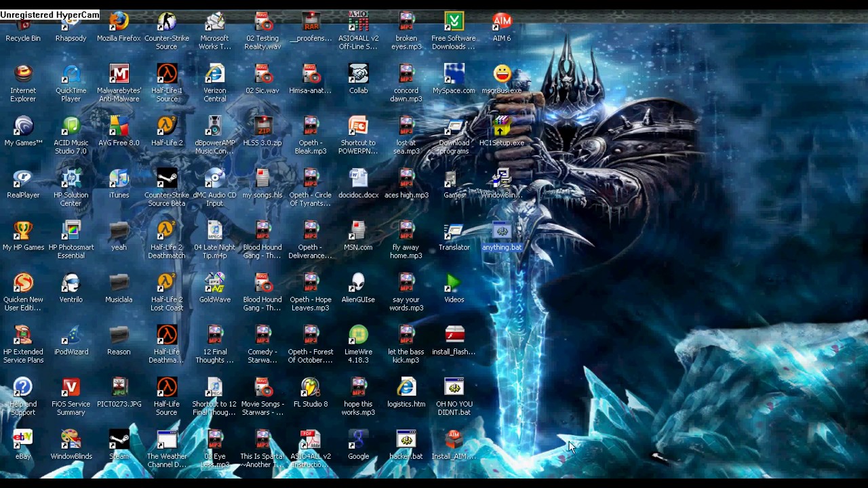Viewport: 868px width, 488px height.
Task: Open the Mozilla Firefox shortcut
Action: click(x=119, y=27)
